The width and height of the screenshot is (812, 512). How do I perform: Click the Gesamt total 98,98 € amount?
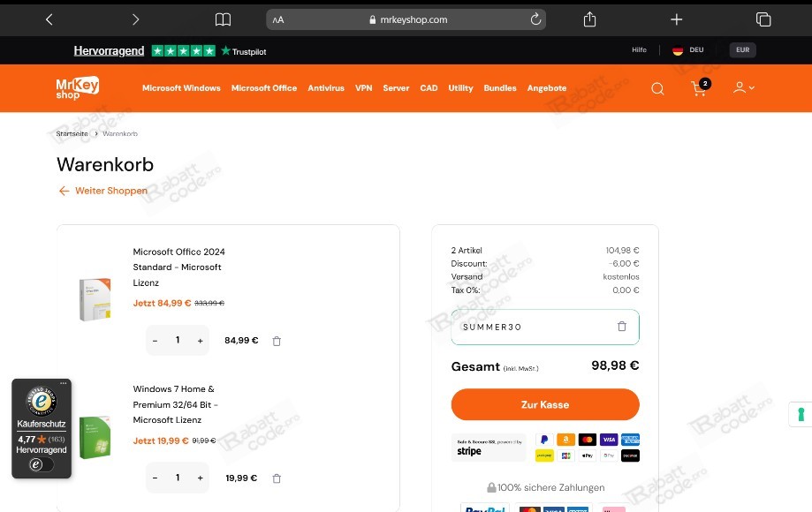click(615, 365)
